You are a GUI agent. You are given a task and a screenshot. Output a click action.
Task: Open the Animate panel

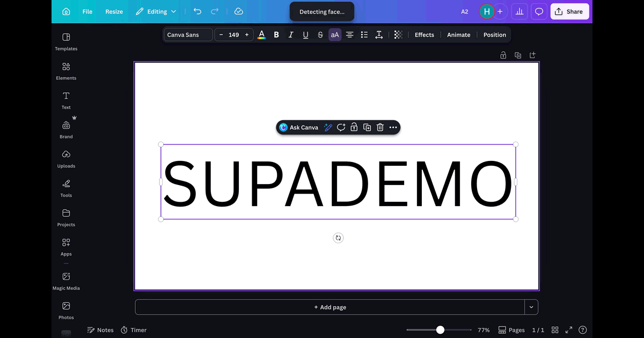click(459, 35)
